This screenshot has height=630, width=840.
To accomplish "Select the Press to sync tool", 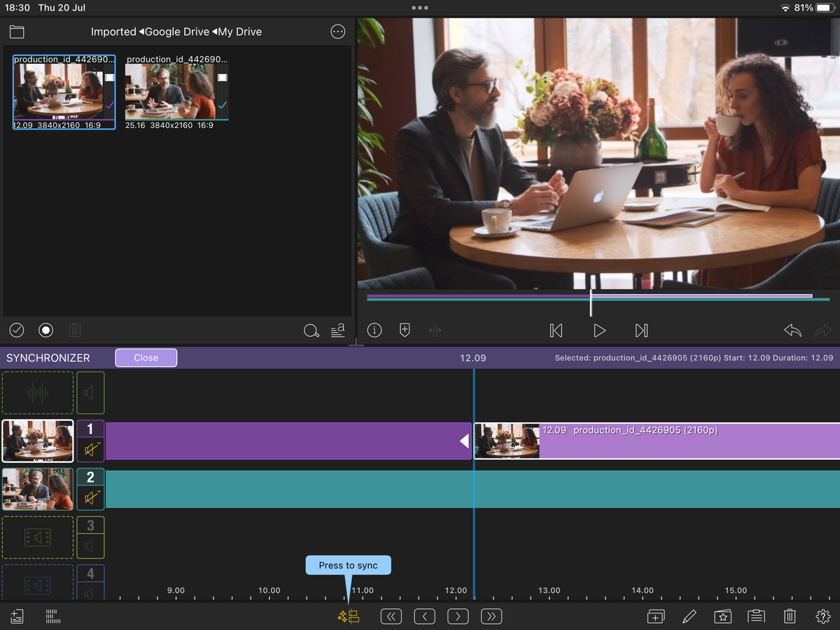I will (x=348, y=617).
